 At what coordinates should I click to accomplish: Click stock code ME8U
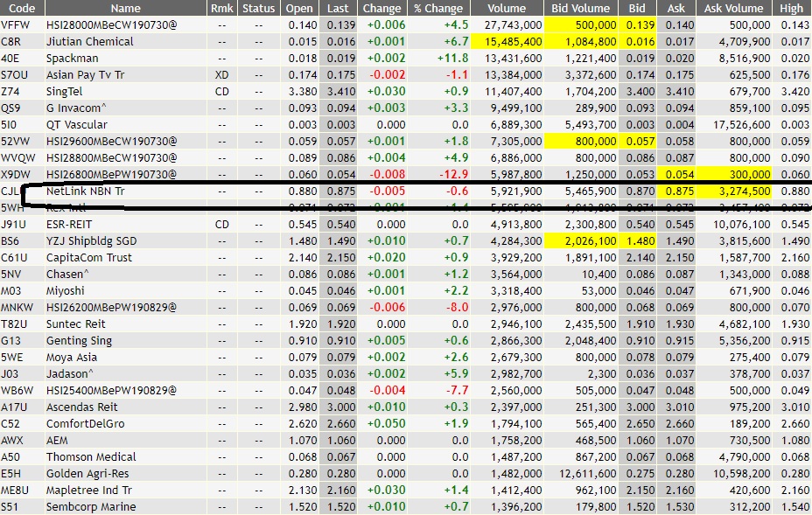pos(15,491)
